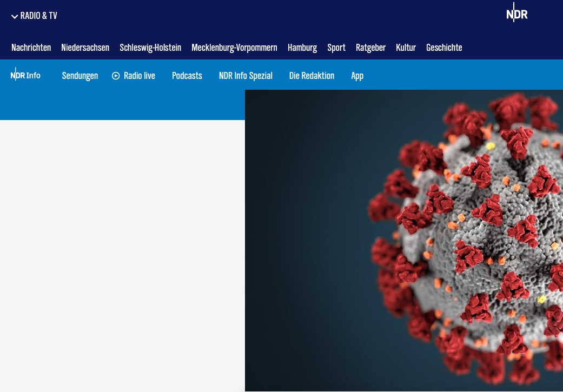Select Mecklenburg-Vorpommern in navigation

pos(235,48)
